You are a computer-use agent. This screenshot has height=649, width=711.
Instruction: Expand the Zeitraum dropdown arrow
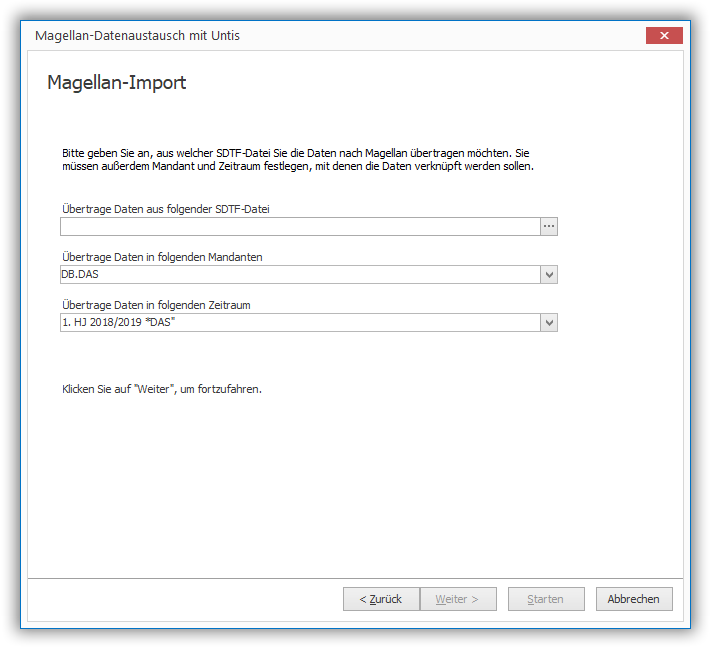pos(548,323)
